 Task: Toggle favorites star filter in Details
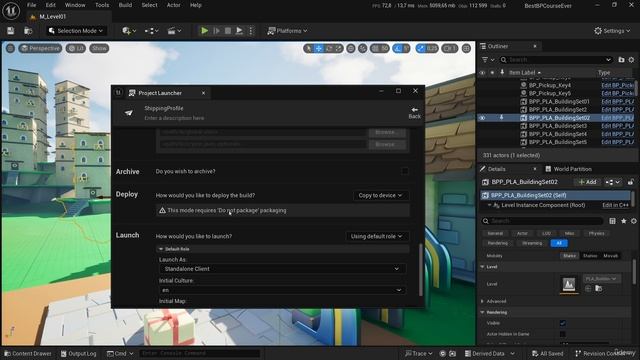pyautogui.click(x=624, y=221)
